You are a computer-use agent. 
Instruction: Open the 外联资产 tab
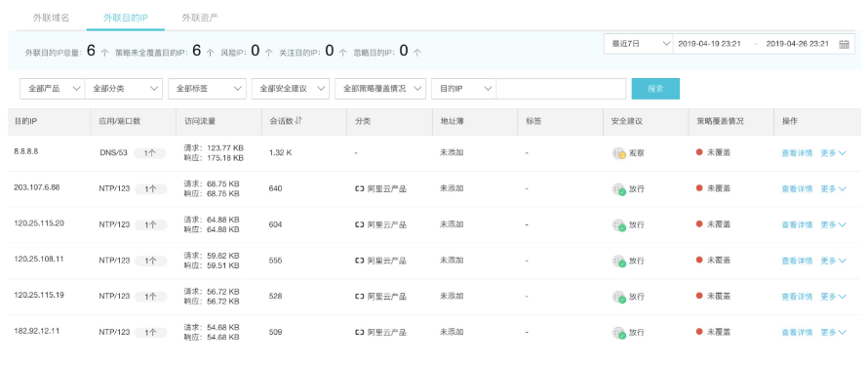pyautogui.click(x=200, y=18)
